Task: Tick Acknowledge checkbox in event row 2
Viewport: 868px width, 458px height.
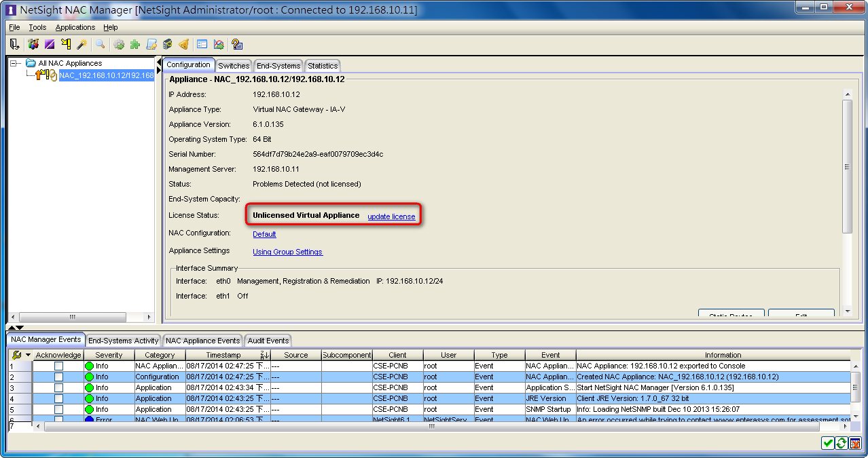Action: pos(58,377)
